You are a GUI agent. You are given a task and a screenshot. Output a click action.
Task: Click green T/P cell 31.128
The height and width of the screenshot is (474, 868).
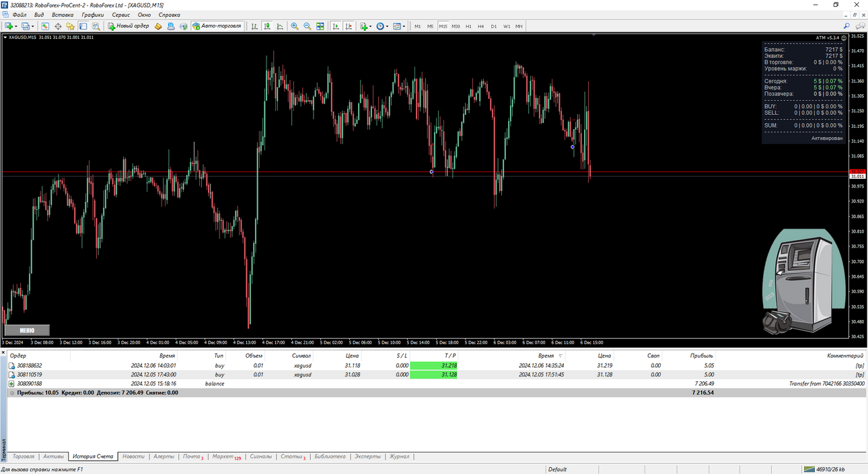(433, 374)
